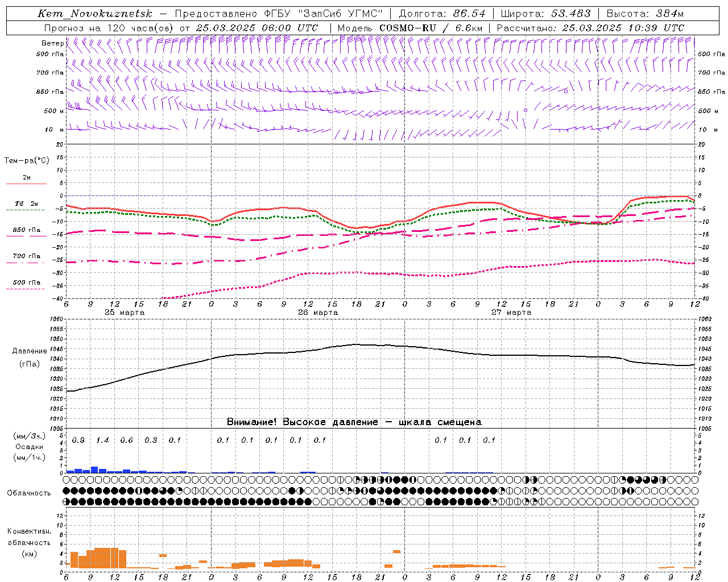728x582 pixels.
Task: Click the '25 марта' date label
Action: coord(125,313)
